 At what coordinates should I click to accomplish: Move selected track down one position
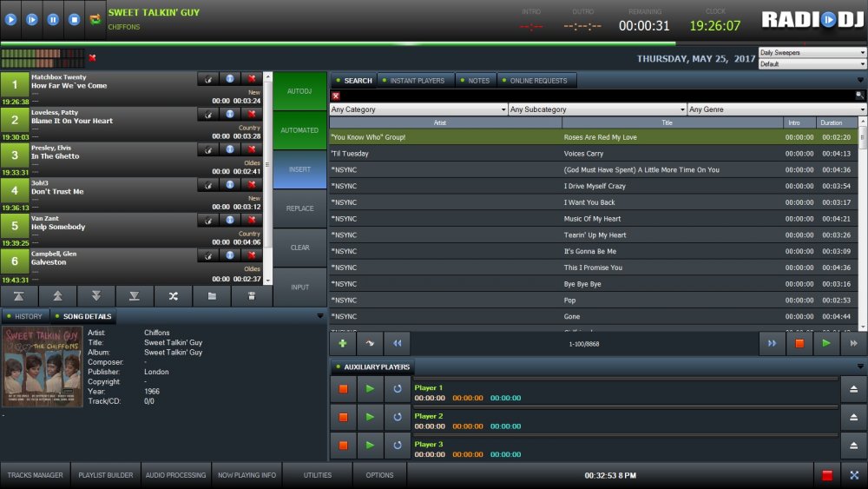[x=95, y=296]
